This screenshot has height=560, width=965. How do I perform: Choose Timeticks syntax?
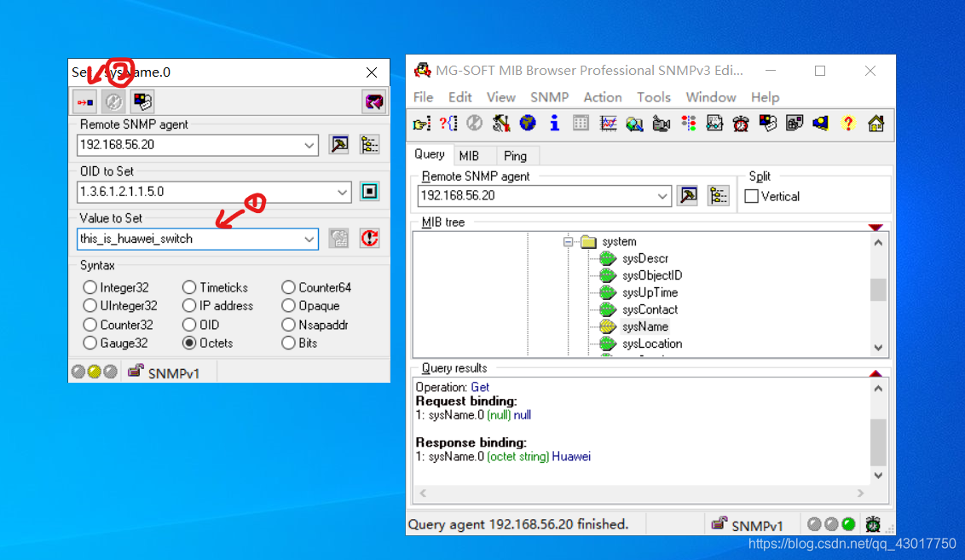tap(189, 287)
